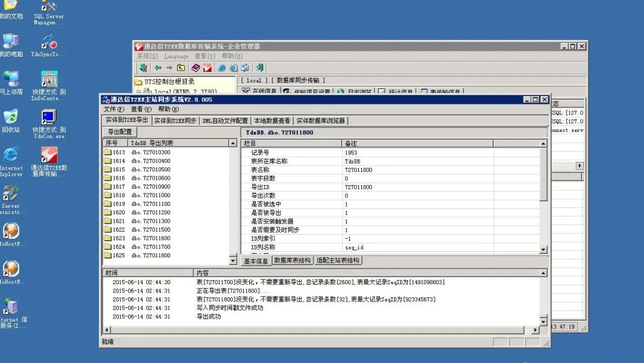Screen dimensions: 644x363
Task: Open the 帮助(H) menu in the sync system window
Action: click(x=168, y=109)
